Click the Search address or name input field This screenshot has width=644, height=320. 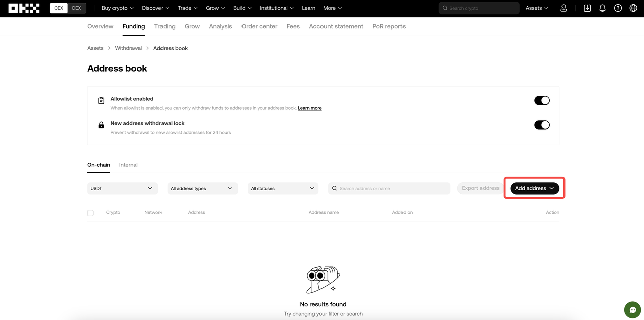click(x=389, y=188)
